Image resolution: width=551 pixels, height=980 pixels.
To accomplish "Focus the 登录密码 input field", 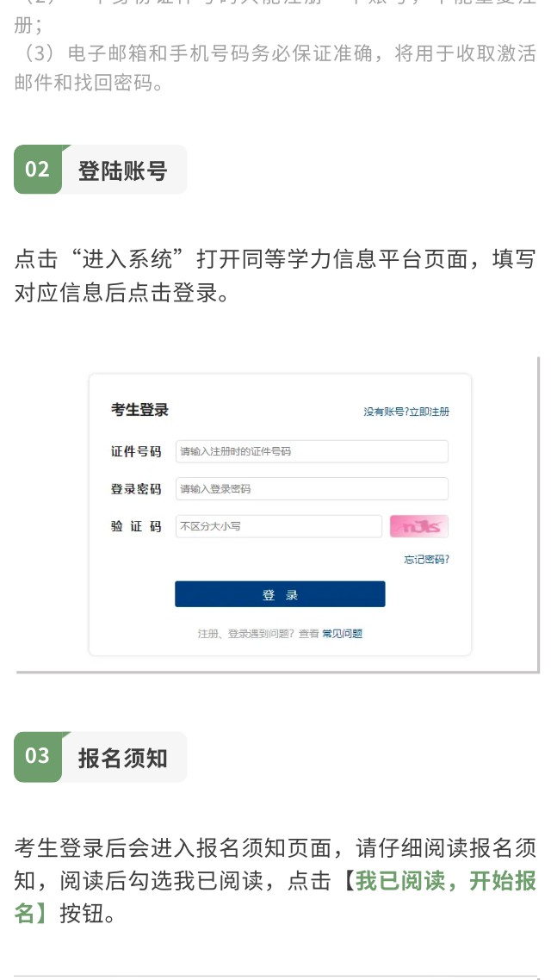I will pos(312,488).
